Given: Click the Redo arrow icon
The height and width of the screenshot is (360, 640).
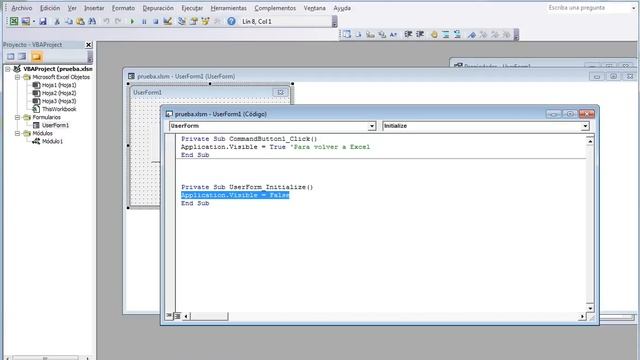Looking at the screenshot, I should pos(118,21).
